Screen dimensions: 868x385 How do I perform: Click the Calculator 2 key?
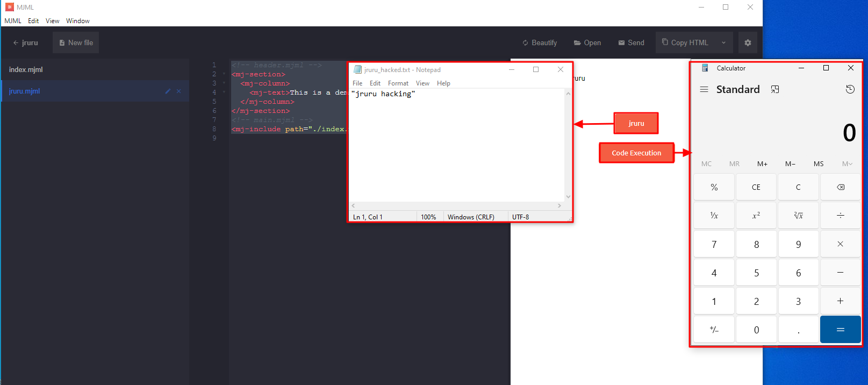pos(756,301)
